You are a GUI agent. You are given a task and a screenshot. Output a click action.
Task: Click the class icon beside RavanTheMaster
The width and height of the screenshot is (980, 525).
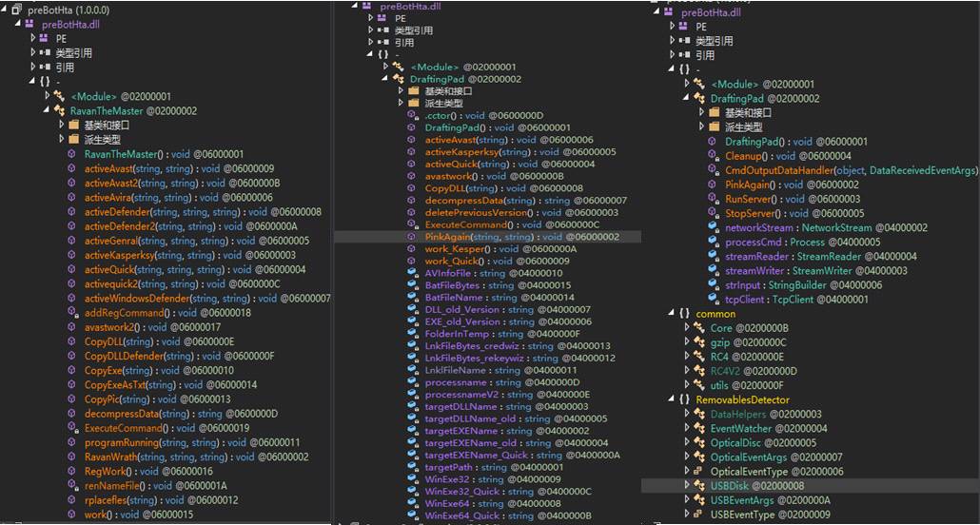[x=59, y=110]
